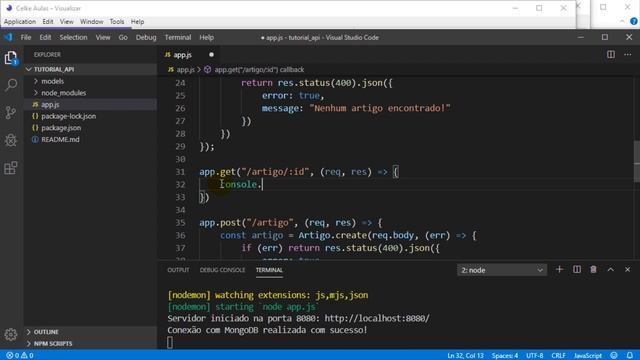
Task: Click the VS Code logo icon
Action: (x=8, y=37)
